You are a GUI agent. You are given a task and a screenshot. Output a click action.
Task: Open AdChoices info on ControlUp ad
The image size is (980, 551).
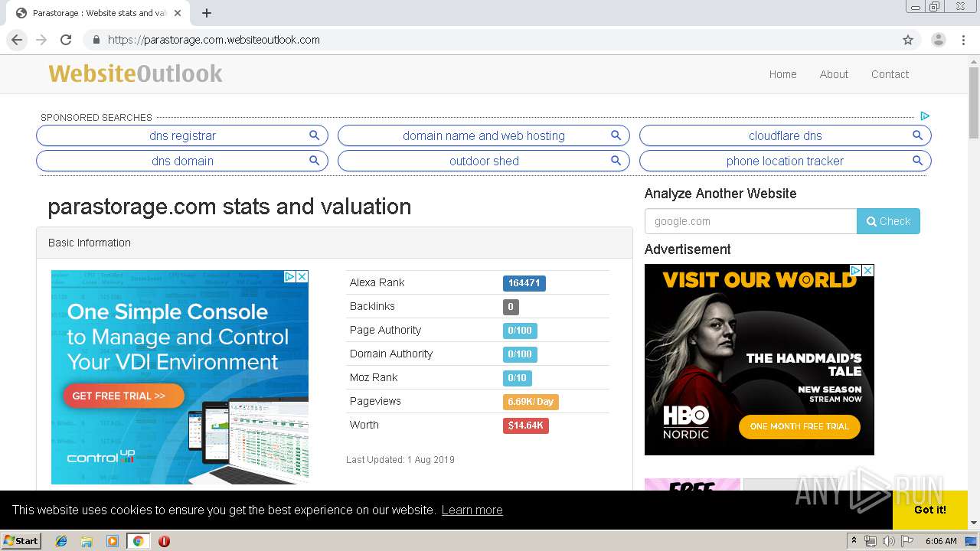coord(290,276)
